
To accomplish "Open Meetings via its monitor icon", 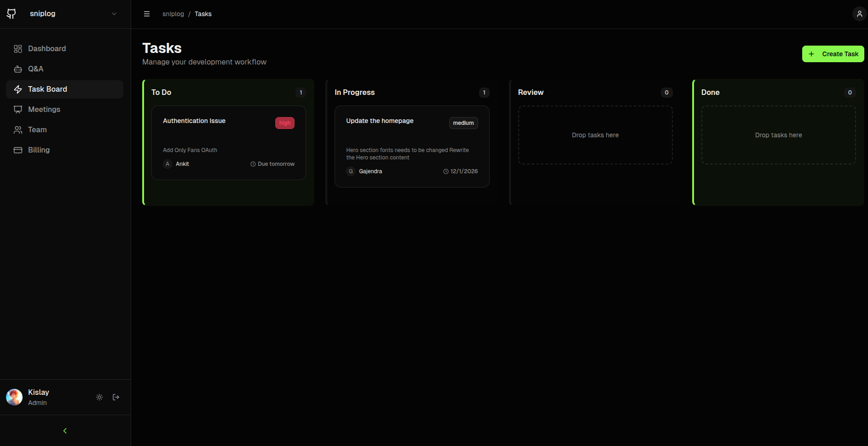I will [x=18, y=109].
